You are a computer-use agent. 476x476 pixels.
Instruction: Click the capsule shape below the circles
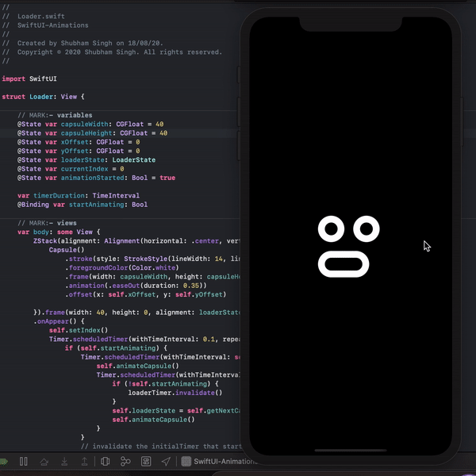tap(344, 264)
